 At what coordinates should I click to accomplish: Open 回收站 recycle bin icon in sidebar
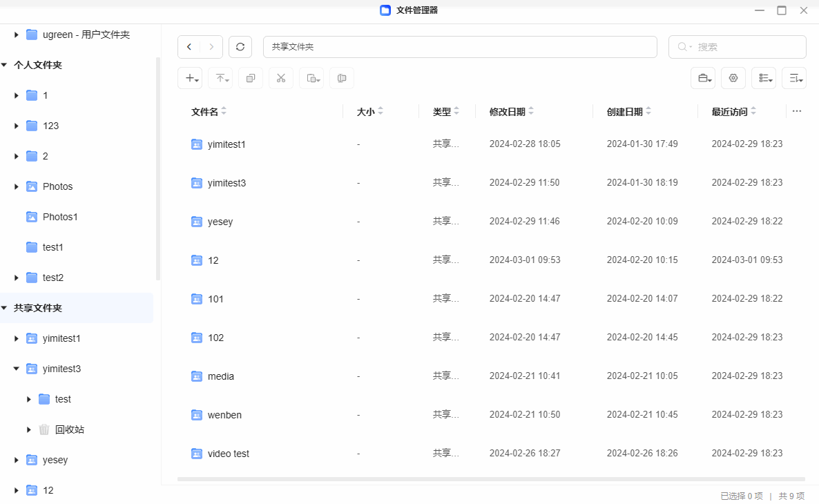[x=44, y=429]
